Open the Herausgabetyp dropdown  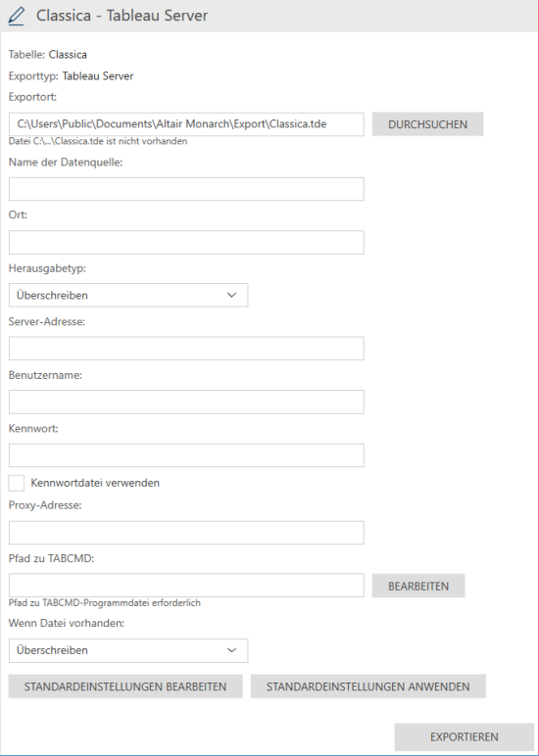pyautogui.click(x=128, y=295)
